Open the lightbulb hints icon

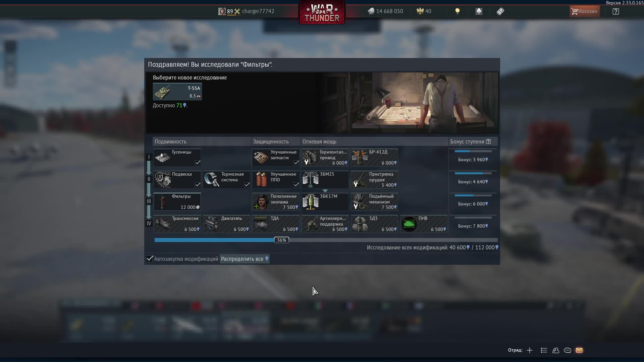click(457, 11)
